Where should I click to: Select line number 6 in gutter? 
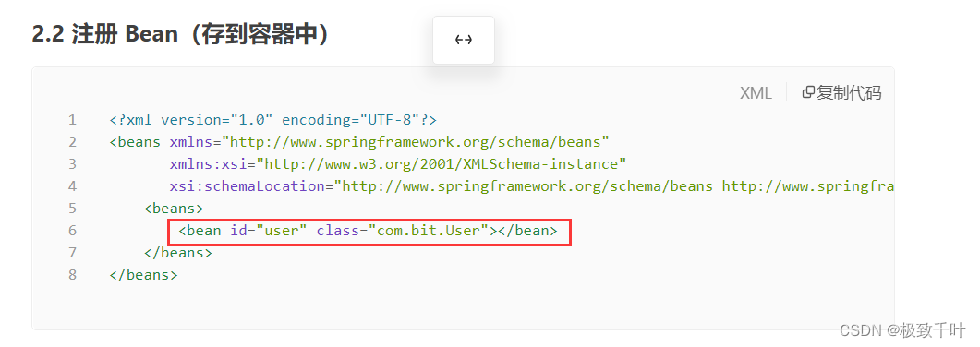coord(72,231)
